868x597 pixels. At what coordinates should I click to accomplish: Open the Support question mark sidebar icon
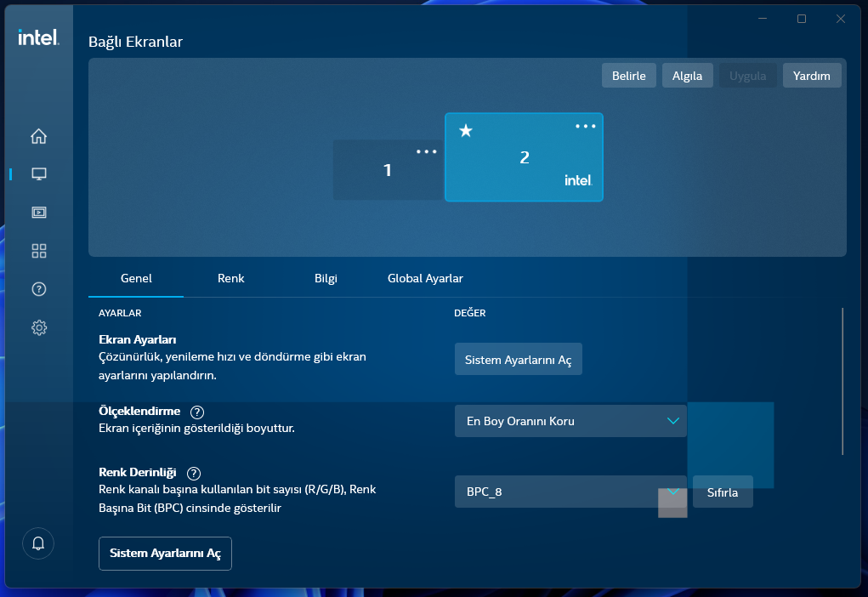coord(39,289)
